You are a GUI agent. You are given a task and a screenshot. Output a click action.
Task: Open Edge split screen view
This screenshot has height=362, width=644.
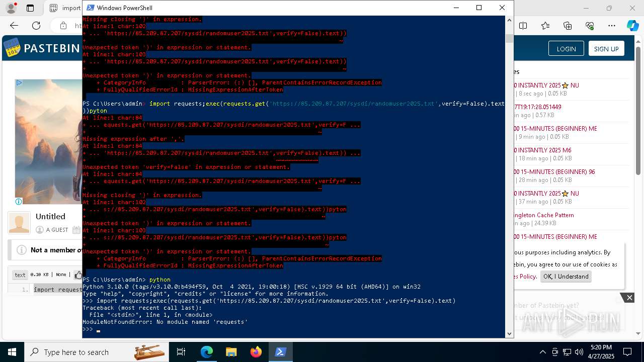(x=523, y=26)
